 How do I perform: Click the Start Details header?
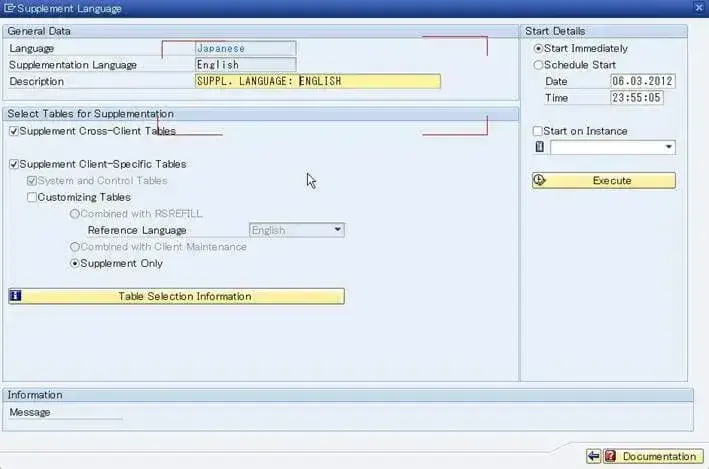pos(555,31)
